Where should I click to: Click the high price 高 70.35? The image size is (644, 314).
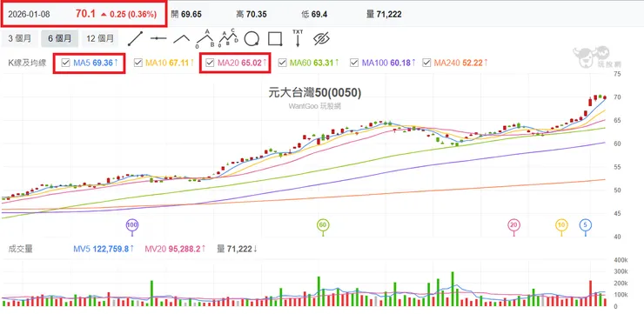[x=252, y=15]
